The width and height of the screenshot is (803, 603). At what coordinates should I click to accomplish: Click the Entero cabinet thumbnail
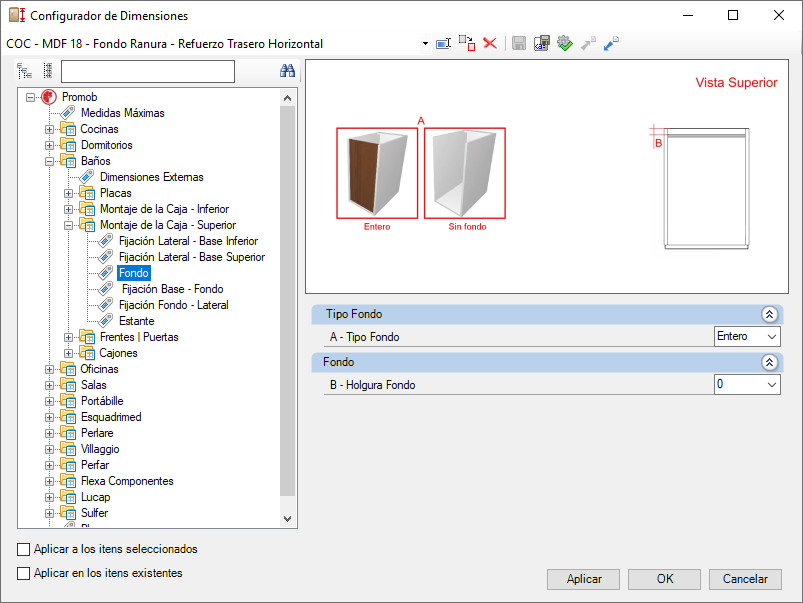pyautogui.click(x=377, y=173)
